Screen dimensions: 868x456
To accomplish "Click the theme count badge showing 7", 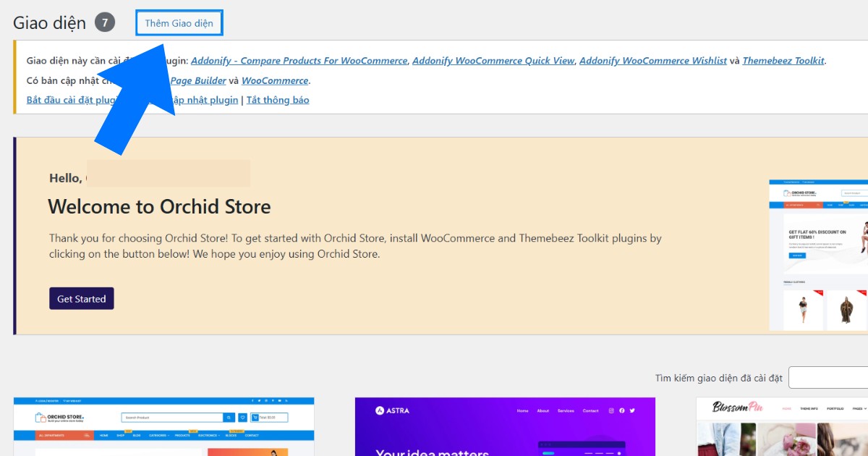I will (x=105, y=23).
